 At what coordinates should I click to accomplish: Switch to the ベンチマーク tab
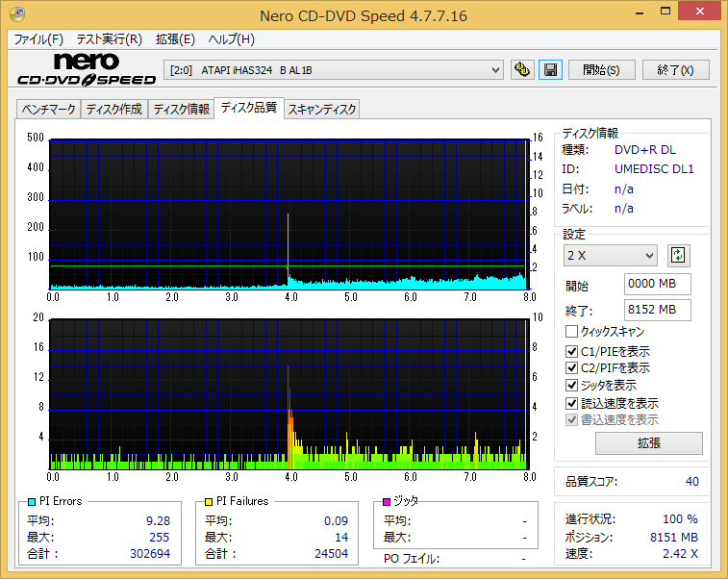click(x=48, y=109)
